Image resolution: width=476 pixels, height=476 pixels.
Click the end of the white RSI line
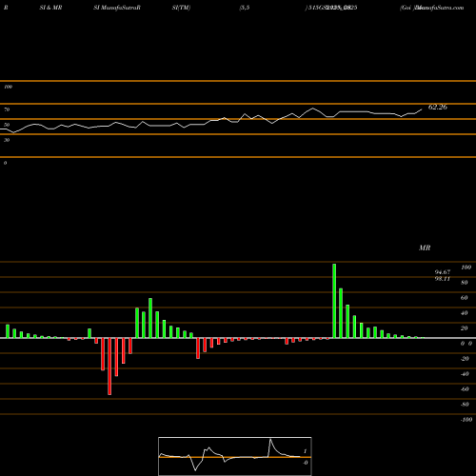[x=422, y=109]
